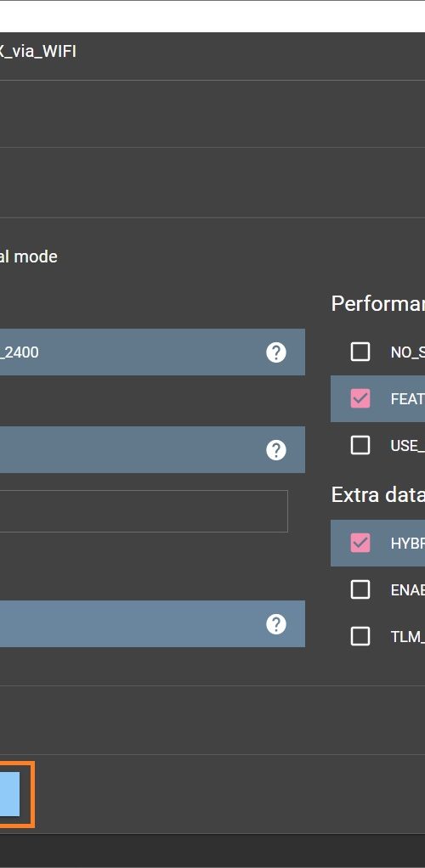The height and width of the screenshot is (868, 425).
Task: Uncheck the HYBR option checkbox
Action: pos(360,543)
